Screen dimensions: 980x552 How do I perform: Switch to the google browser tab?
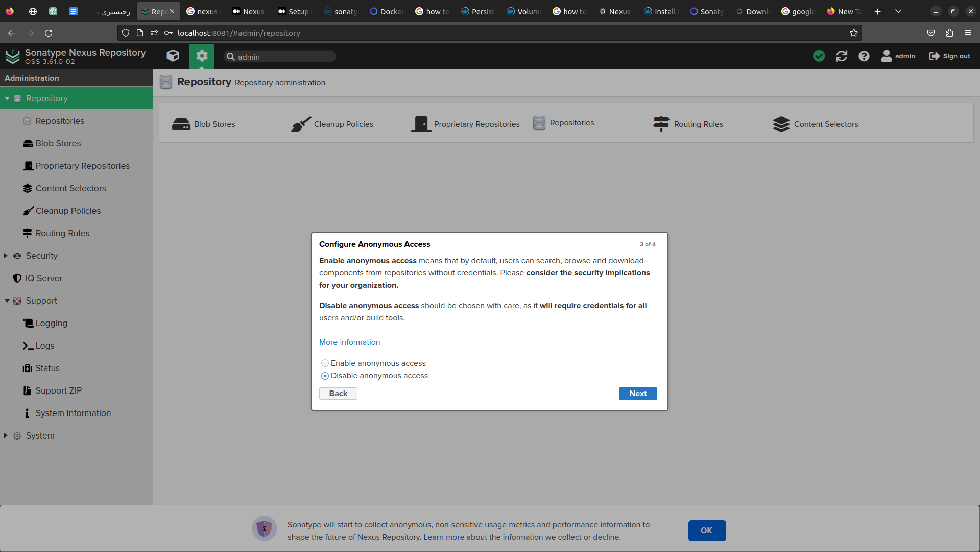(x=798, y=11)
